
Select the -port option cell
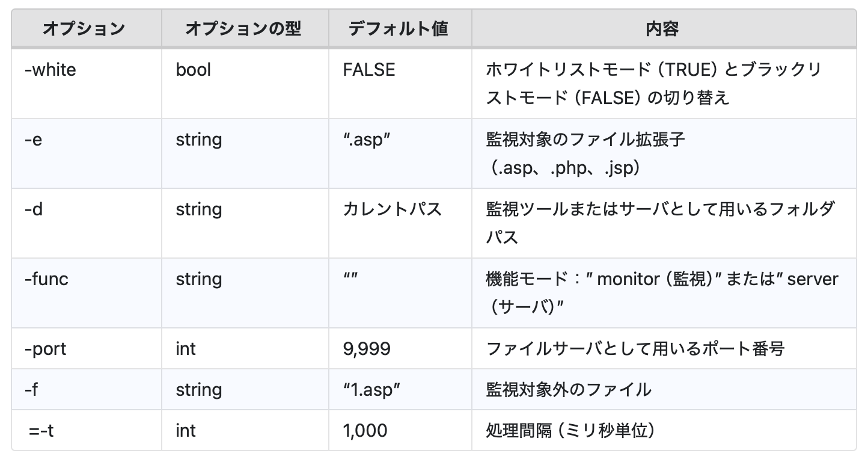click(x=46, y=349)
